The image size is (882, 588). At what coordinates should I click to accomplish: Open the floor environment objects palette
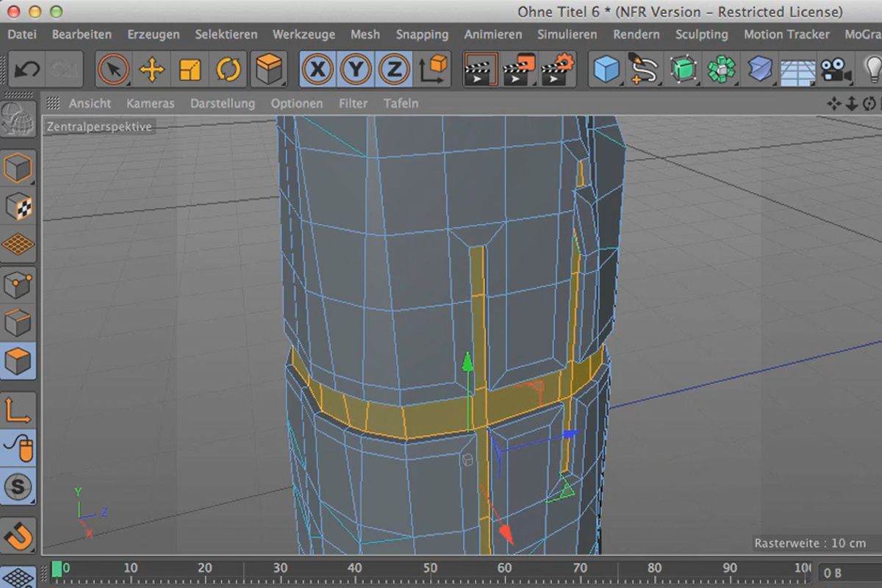pos(797,71)
